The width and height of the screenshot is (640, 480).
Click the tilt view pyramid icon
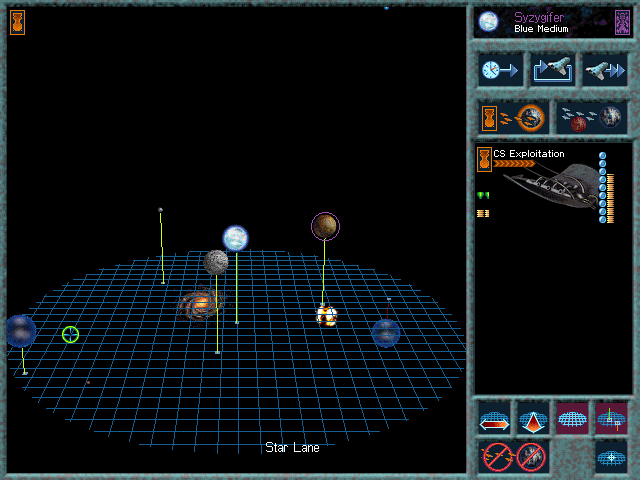(533, 419)
